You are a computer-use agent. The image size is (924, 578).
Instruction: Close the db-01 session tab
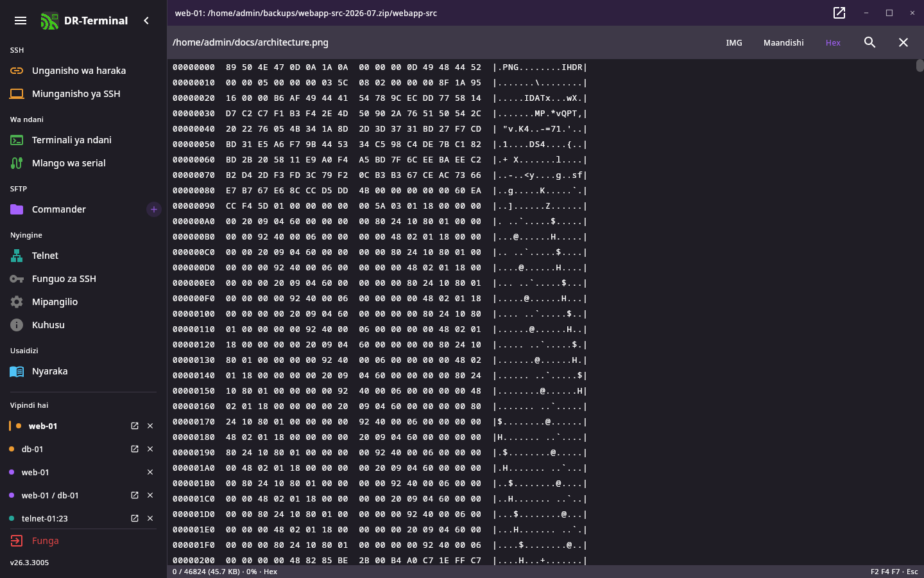150,449
